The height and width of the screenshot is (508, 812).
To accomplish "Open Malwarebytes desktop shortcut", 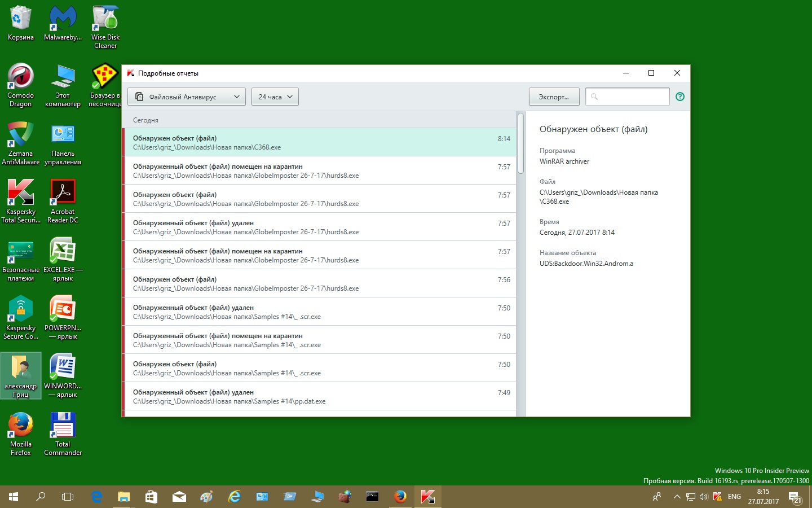I will click(63, 24).
